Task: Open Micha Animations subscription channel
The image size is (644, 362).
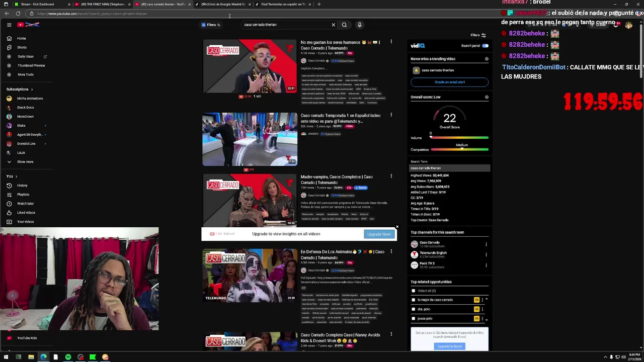Action: click(x=30, y=99)
